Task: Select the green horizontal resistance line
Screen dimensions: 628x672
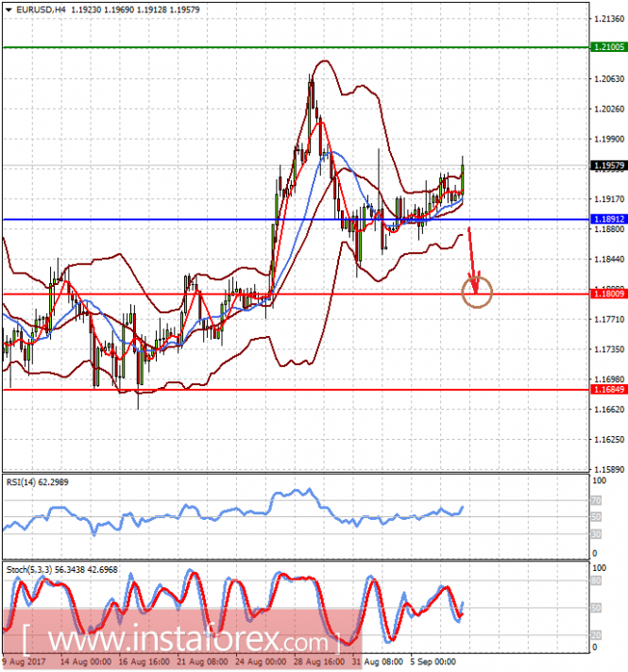Action: pos(296,47)
